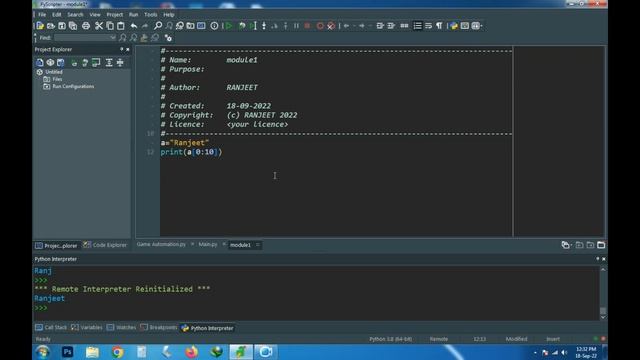Click the interpreter scrollbar down arrow

click(603, 317)
